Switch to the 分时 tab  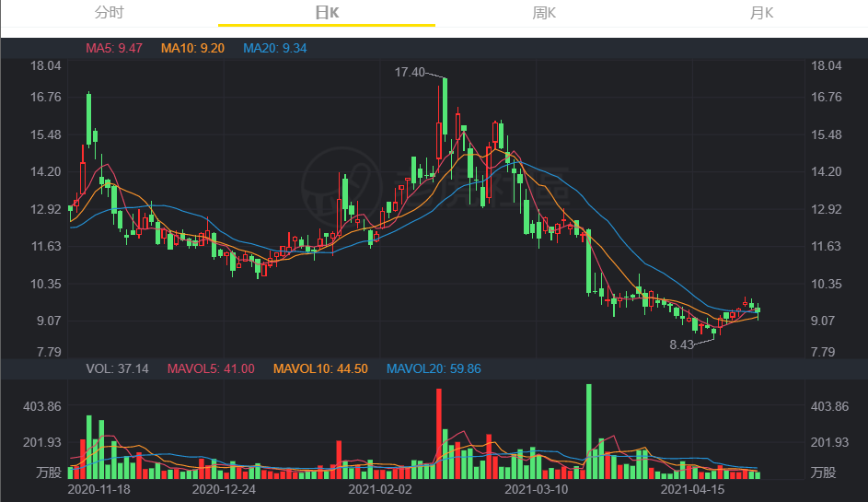109,13
